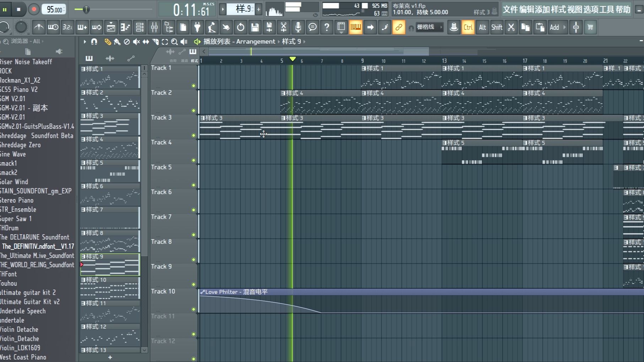644x362 pixels.
Task: Select 样式 9 in pattern picker
Action: (x=110, y=264)
